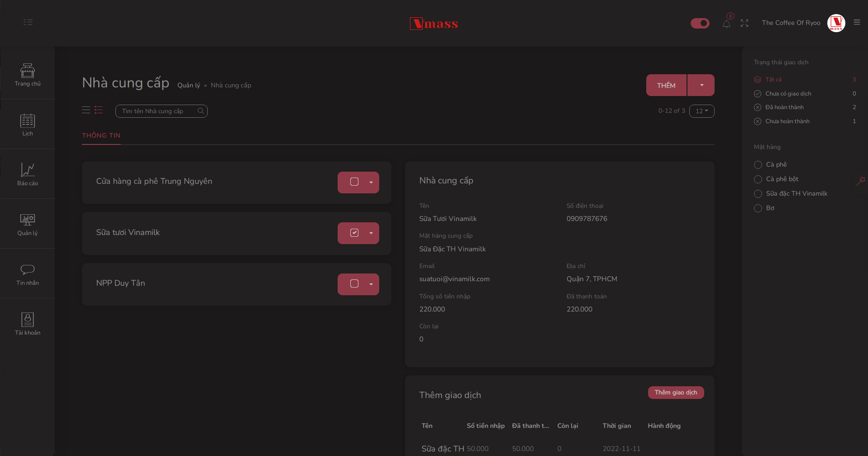Toggle the dark mode switch
The image size is (868, 456).
click(x=700, y=23)
